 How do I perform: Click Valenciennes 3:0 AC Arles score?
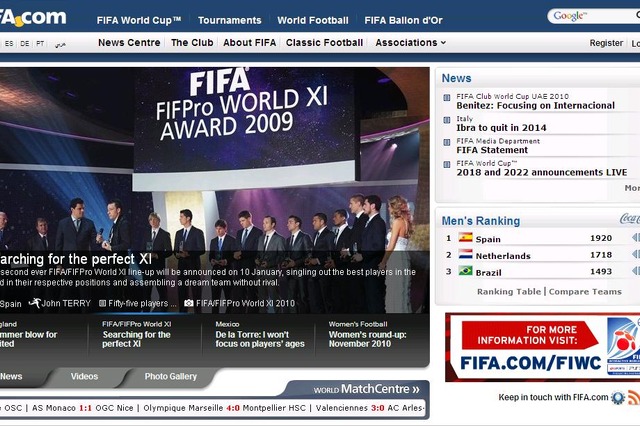(370, 408)
